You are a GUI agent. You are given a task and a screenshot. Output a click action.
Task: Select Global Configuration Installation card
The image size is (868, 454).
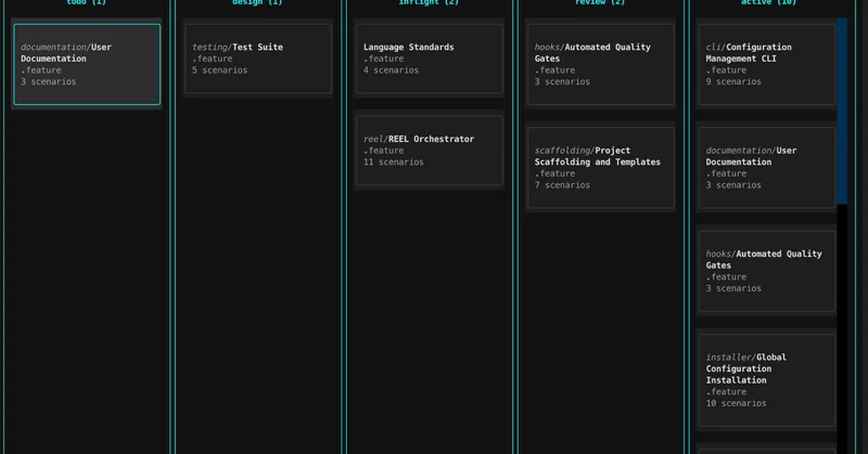point(766,380)
